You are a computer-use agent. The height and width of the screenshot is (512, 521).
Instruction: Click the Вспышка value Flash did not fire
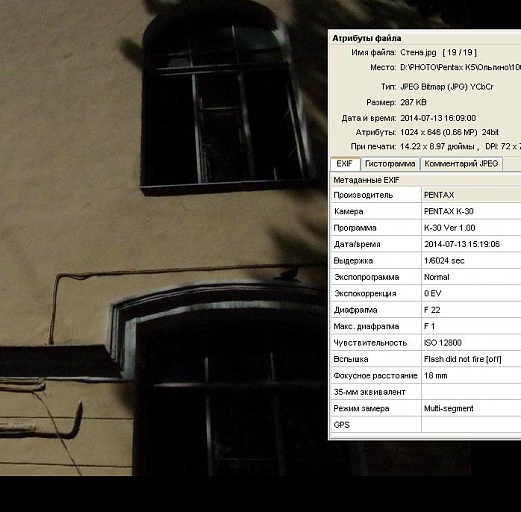[462, 359]
